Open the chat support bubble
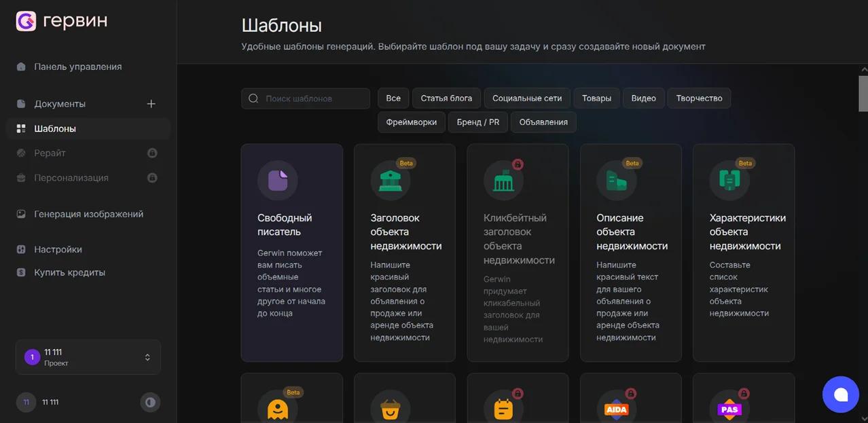The height and width of the screenshot is (423, 868). click(x=841, y=394)
